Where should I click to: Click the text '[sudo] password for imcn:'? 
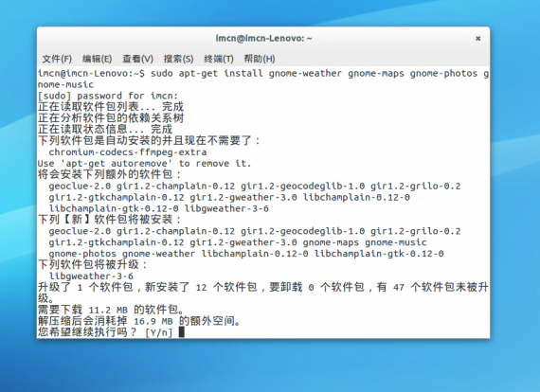pos(108,96)
